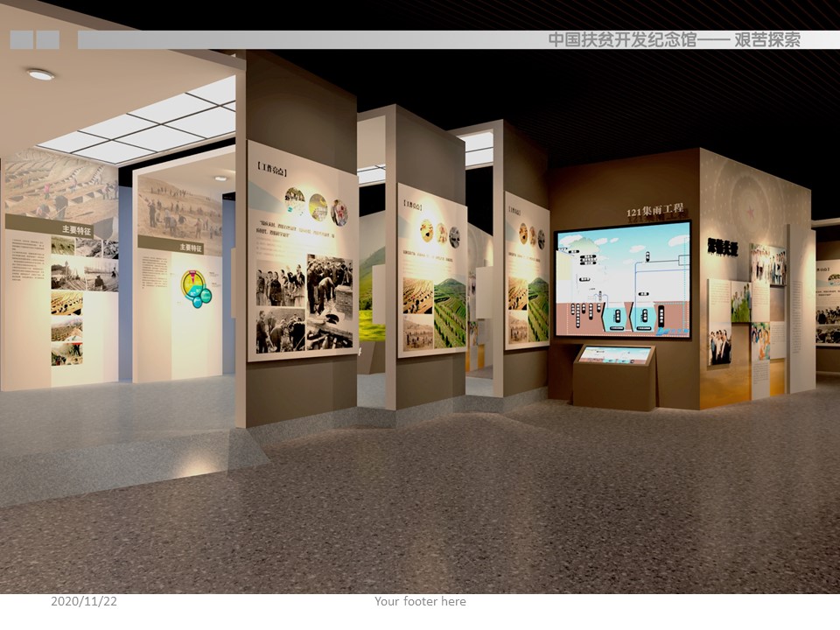Click the 121集雨工程 wall sign
The width and height of the screenshot is (840, 630).
[655, 212]
